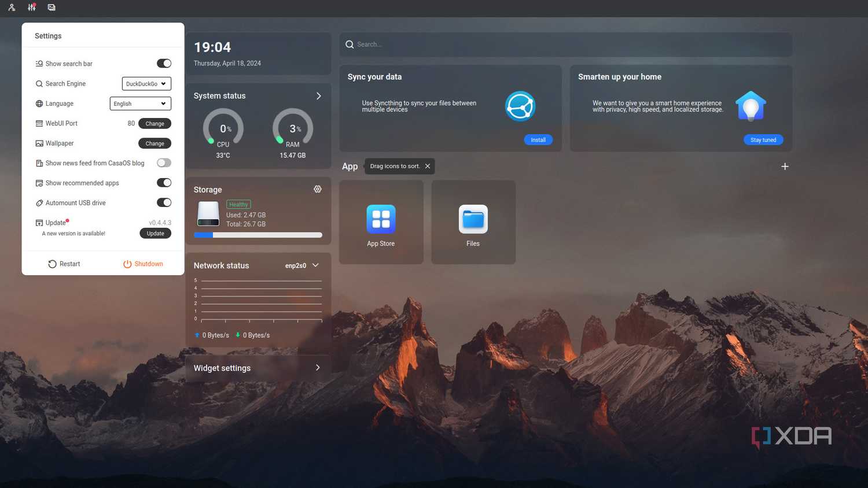Focus the Search input field
Screen dimensions: 868x488
click(566, 45)
